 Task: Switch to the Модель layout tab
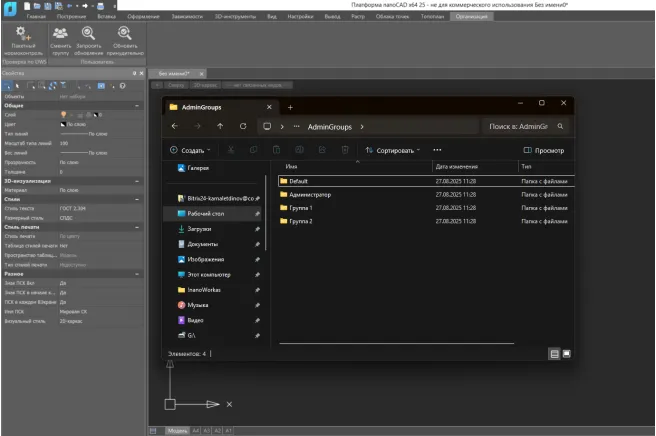pos(177,431)
